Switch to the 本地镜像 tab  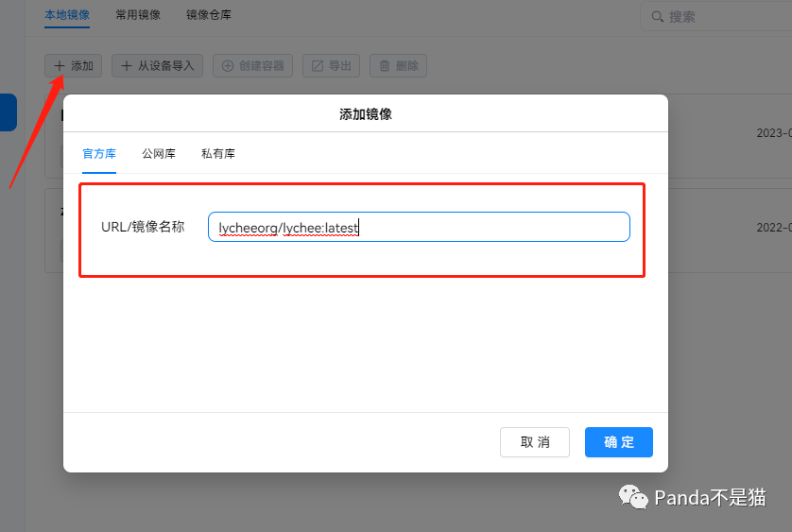pos(67,15)
